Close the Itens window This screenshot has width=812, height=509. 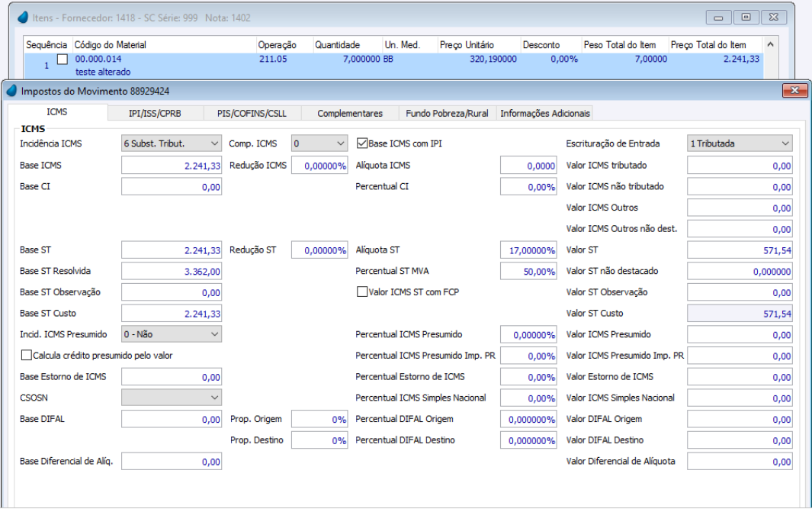point(774,18)
